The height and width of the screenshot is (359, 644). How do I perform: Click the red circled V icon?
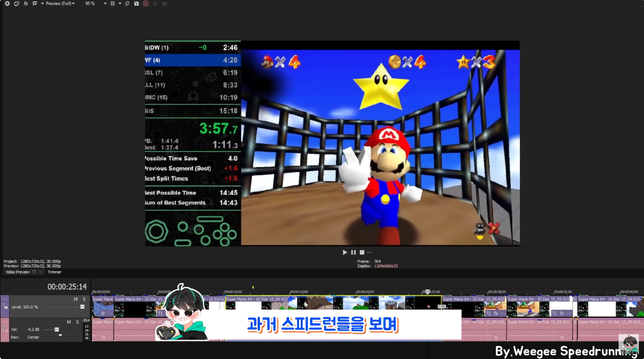coord(146,4)
